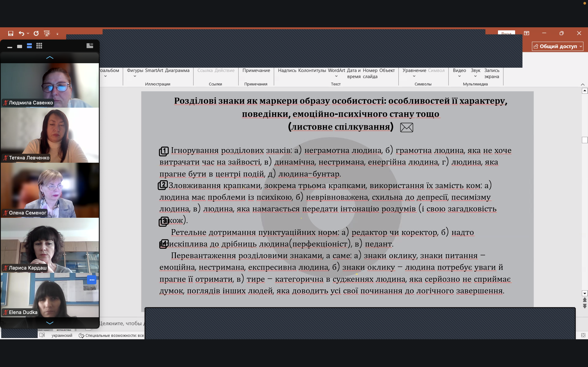Switch Zoom panel to single video view
Screen dimensions: 588x367
coord(20,46)
